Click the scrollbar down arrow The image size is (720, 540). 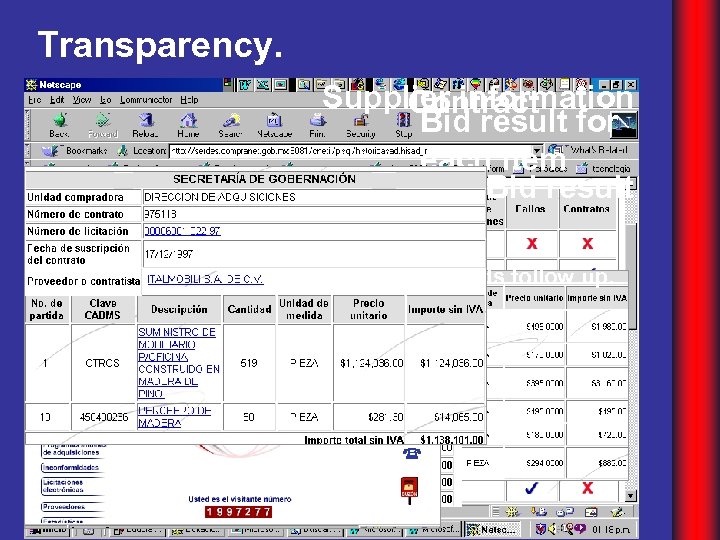631,496
